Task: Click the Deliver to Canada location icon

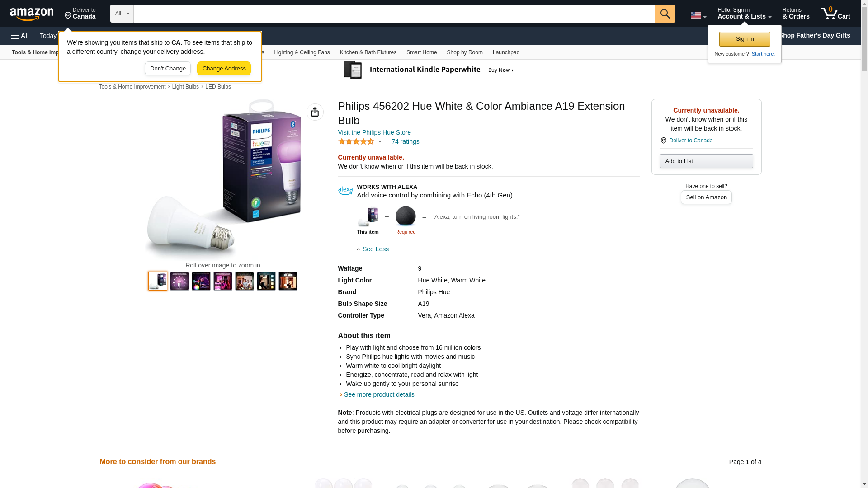Action: pyautogui.click(x=663, y=141)
